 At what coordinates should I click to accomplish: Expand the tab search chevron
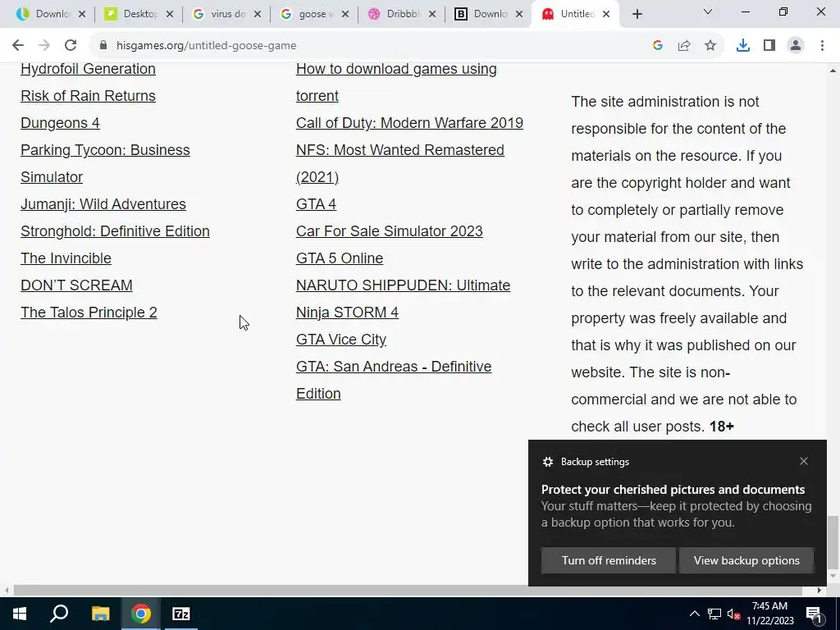tap(708, 11)
